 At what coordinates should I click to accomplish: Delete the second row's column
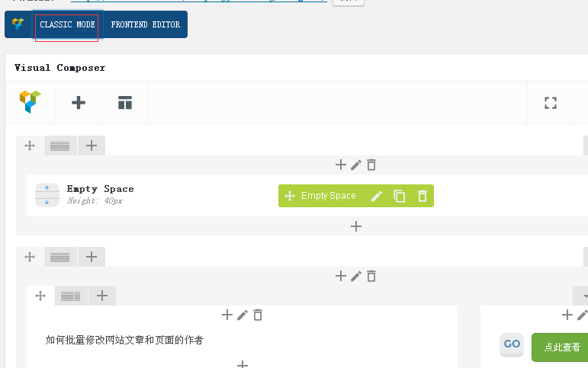(x=371, y=276)
